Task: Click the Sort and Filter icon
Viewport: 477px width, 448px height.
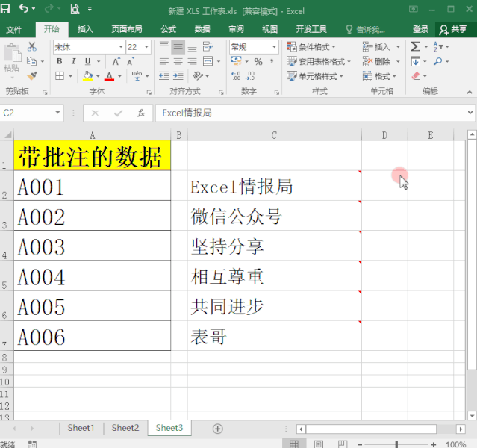Action: pos(438,47)
